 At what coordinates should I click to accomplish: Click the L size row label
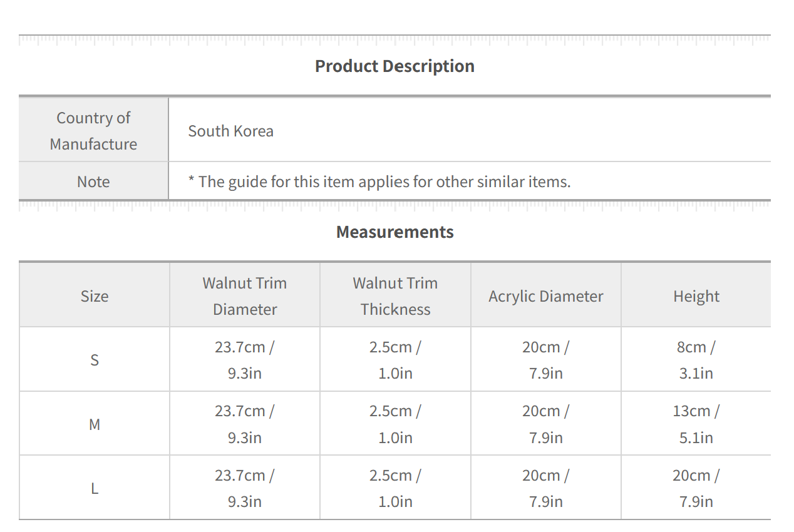95,489
